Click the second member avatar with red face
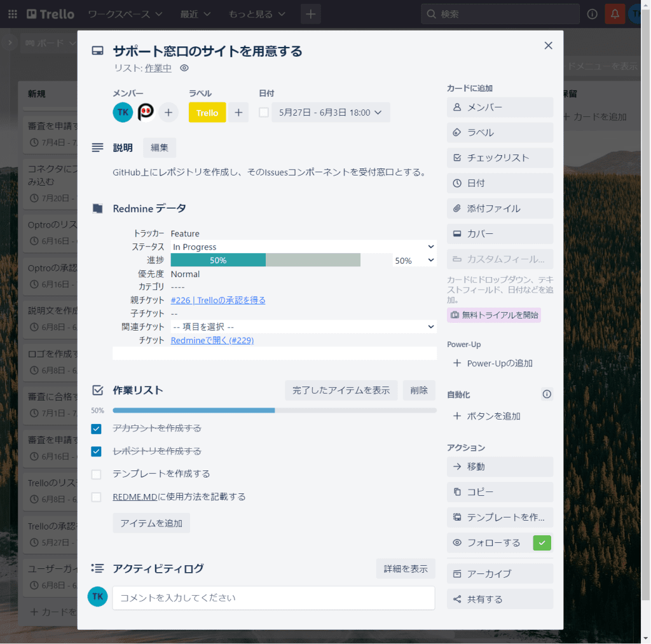 click(x=146, y=113)
